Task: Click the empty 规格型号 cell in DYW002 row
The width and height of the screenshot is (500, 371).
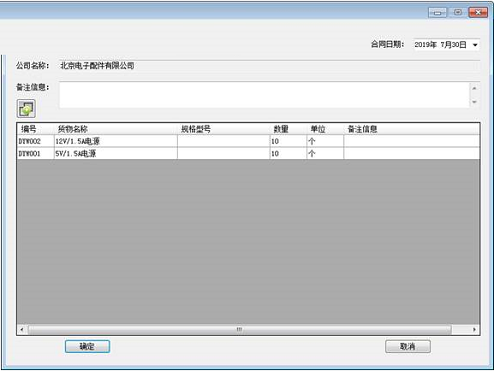Action: pyautogui.click(x=224, y=141)
